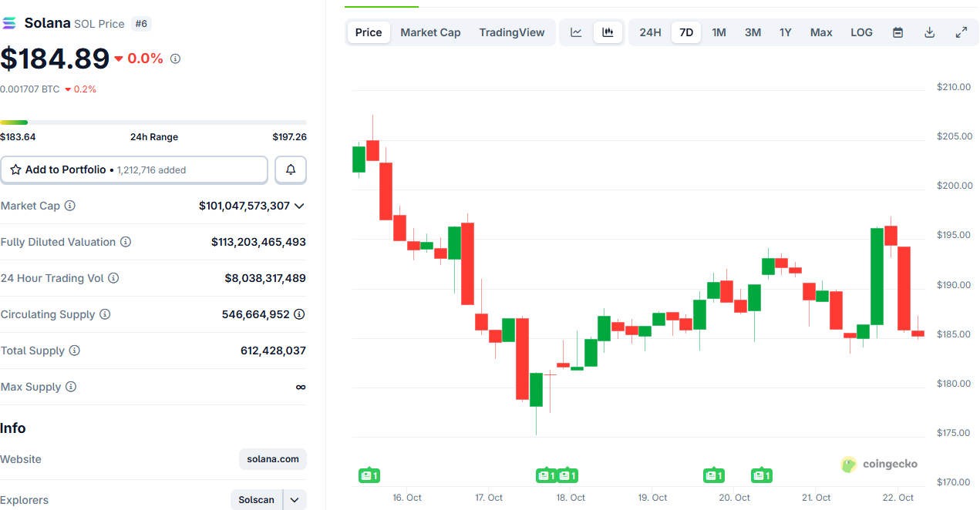Open the solana.com website link
980x510 pixels.
273,459
